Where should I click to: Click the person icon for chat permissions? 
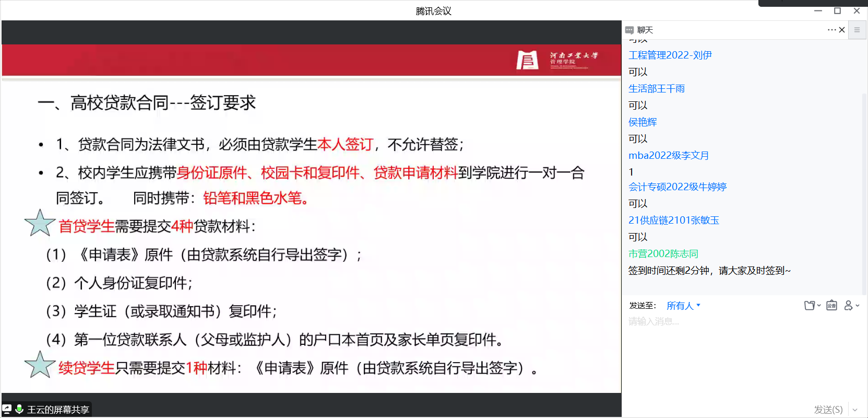coord(849,306)
